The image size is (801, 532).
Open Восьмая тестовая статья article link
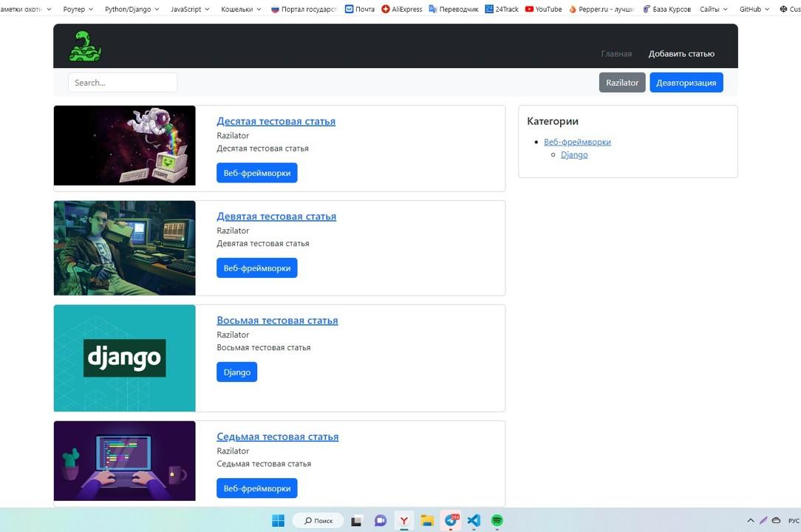pos(277,321)
